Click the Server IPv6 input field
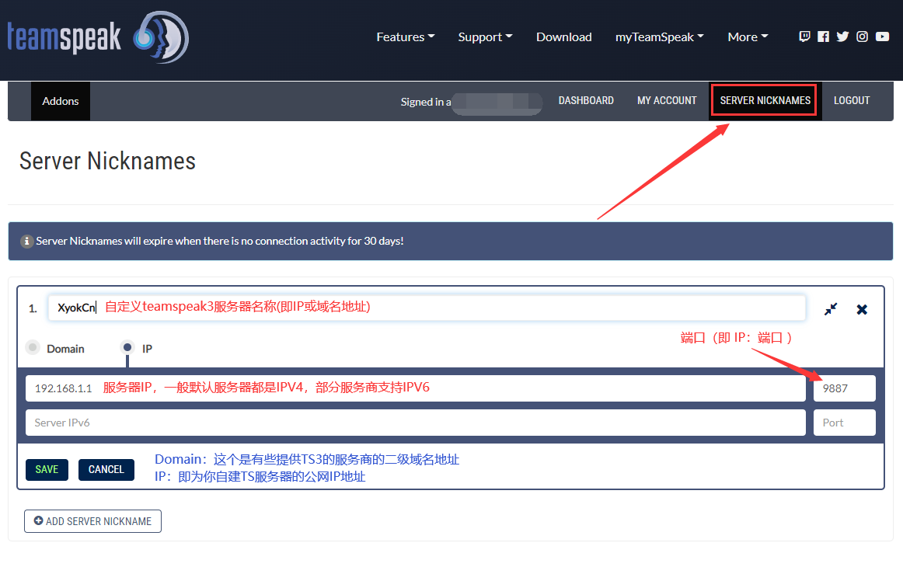 click(415, 423)
